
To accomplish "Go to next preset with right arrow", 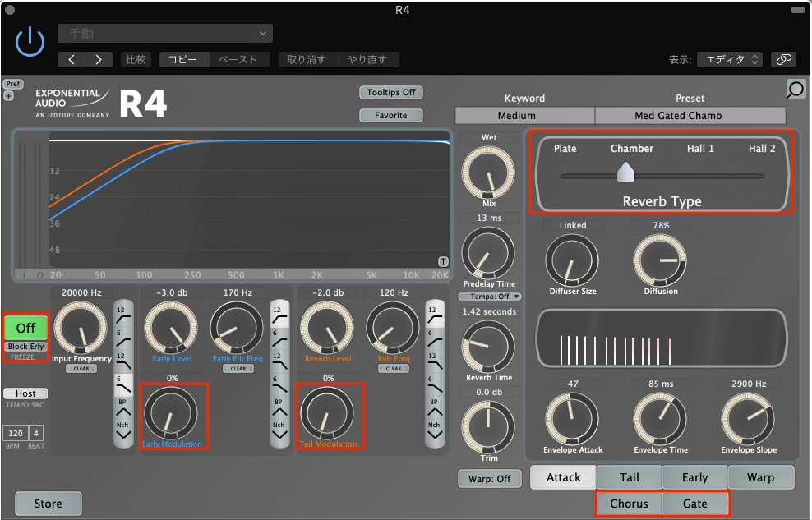I will tap(99, 59).
